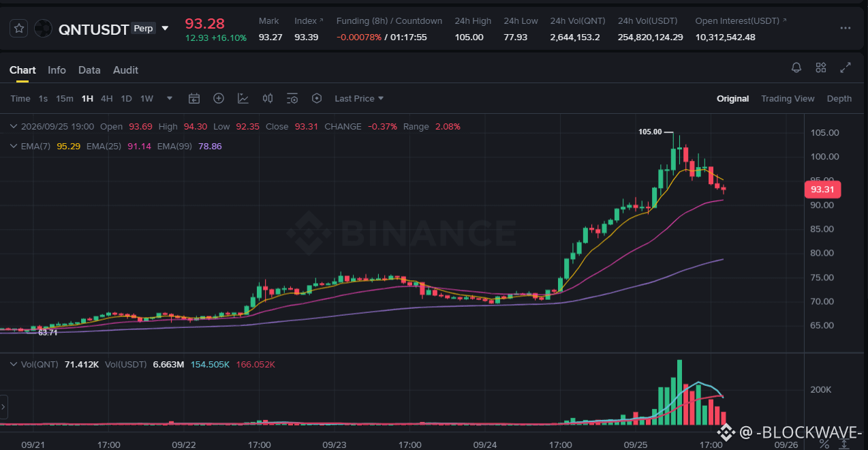This screenshot has height=450, width=868.
Task: Open the QNTUSDT pair selector dropdown
Action: click(x=165, y=29)
